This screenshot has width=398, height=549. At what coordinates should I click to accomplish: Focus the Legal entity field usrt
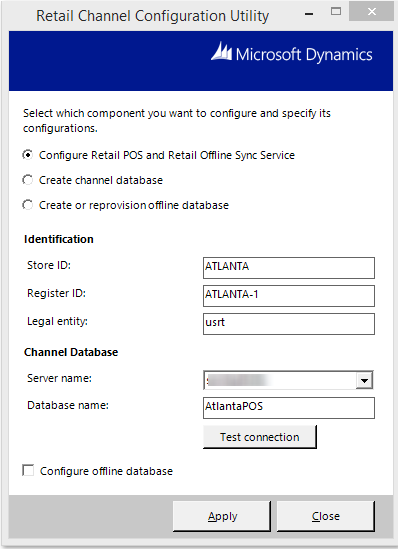(289, 324)
